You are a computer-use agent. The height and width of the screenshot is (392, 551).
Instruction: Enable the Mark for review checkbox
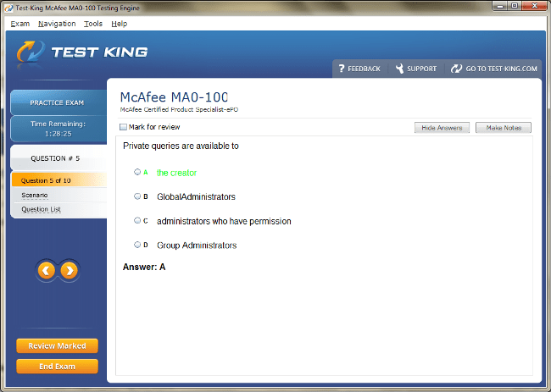tap(123, 127)
